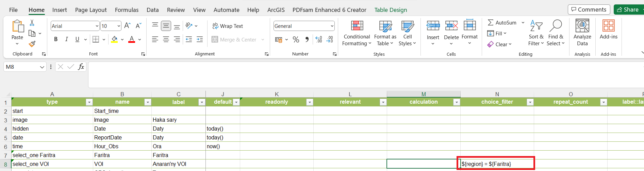644x171 pixels.
Task: Open Font Color dropdown arrow
Action: 139,40
